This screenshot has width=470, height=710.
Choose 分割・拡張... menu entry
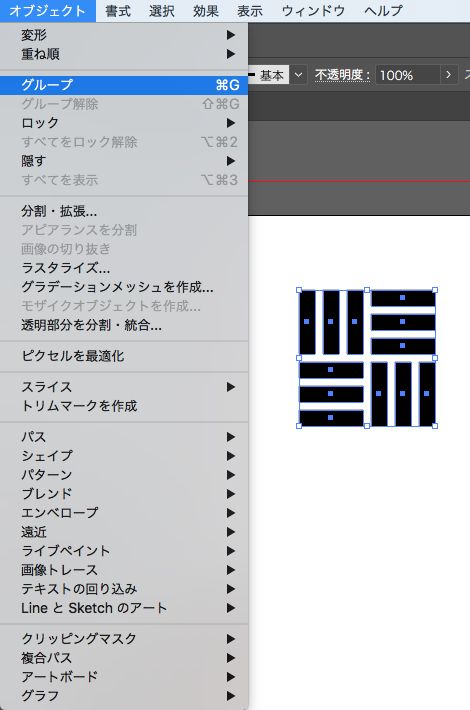pos(124,211)
